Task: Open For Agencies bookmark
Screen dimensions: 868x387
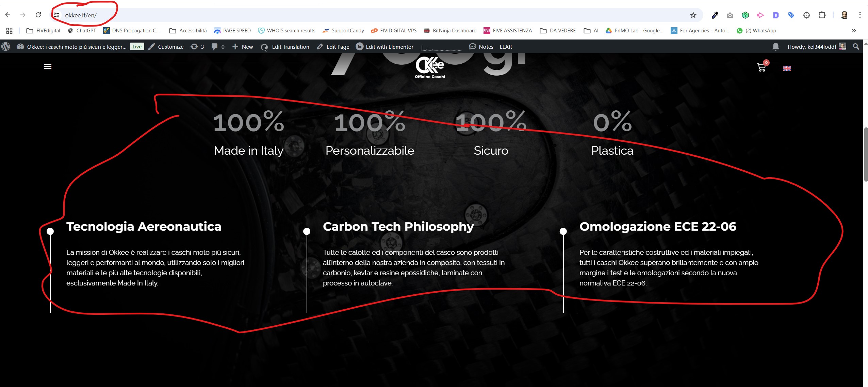Action: (700, 31)
